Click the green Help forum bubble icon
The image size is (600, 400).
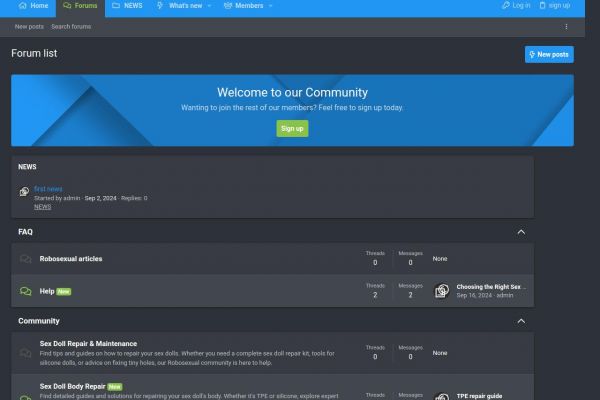click(x=26, y=291)
